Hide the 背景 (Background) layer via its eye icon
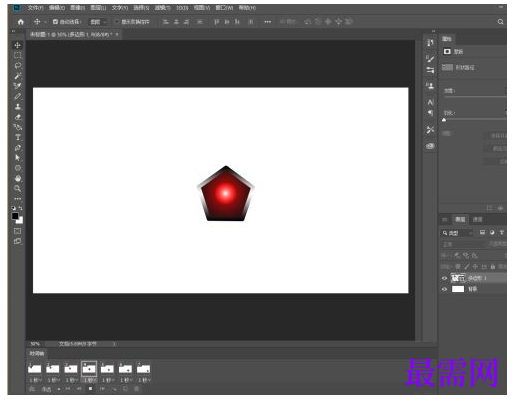 444,289
